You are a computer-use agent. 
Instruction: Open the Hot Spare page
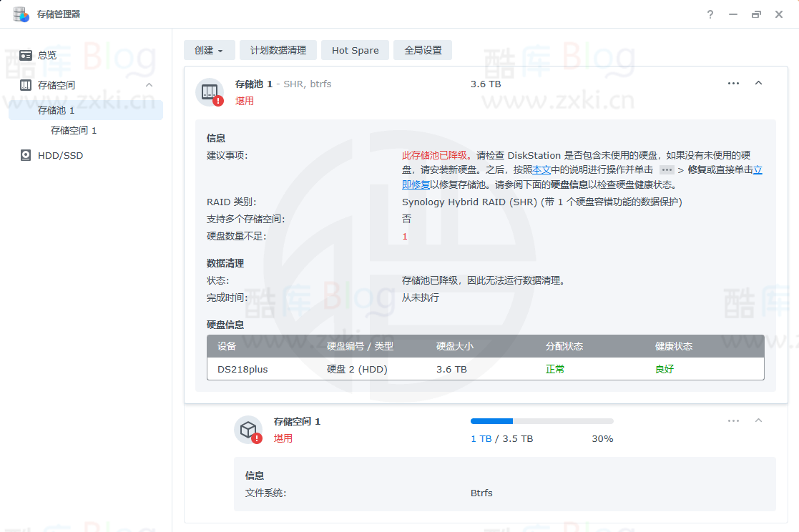click(x=355, y=50)
